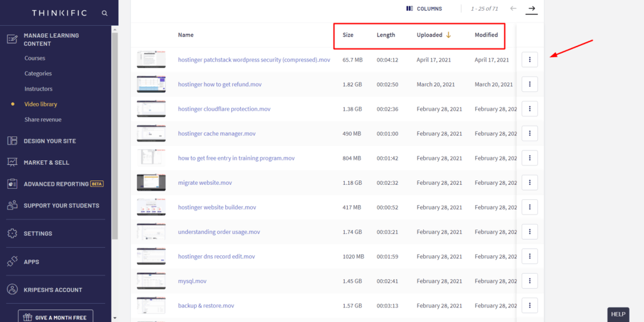Screen dimensions: 644x322
Task: Sort the list by Size column
Action: click(348, 35)
